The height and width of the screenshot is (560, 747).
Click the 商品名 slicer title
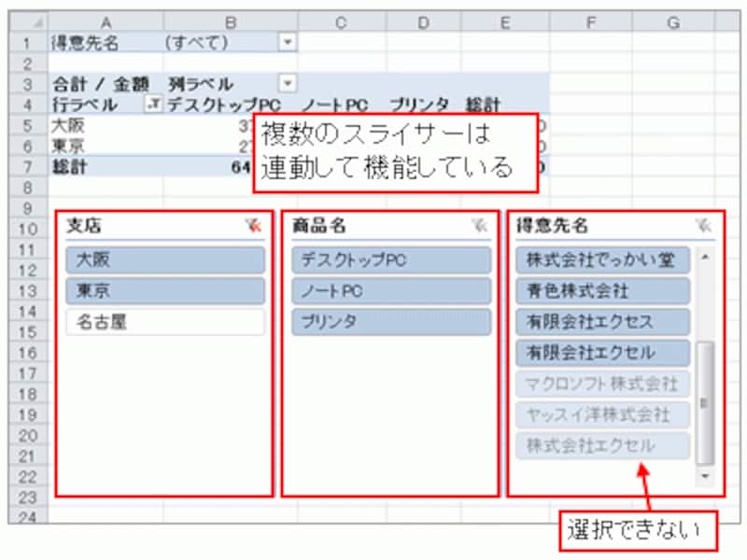pyautogui.click(x=318, y=225)
